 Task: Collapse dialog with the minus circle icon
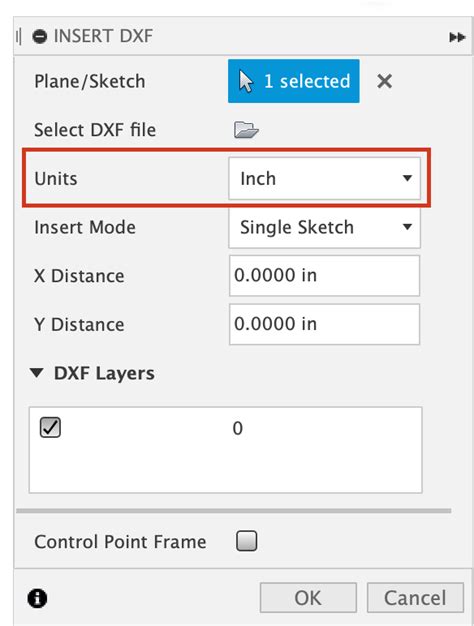pyautogui.click(x=40, y=37)
